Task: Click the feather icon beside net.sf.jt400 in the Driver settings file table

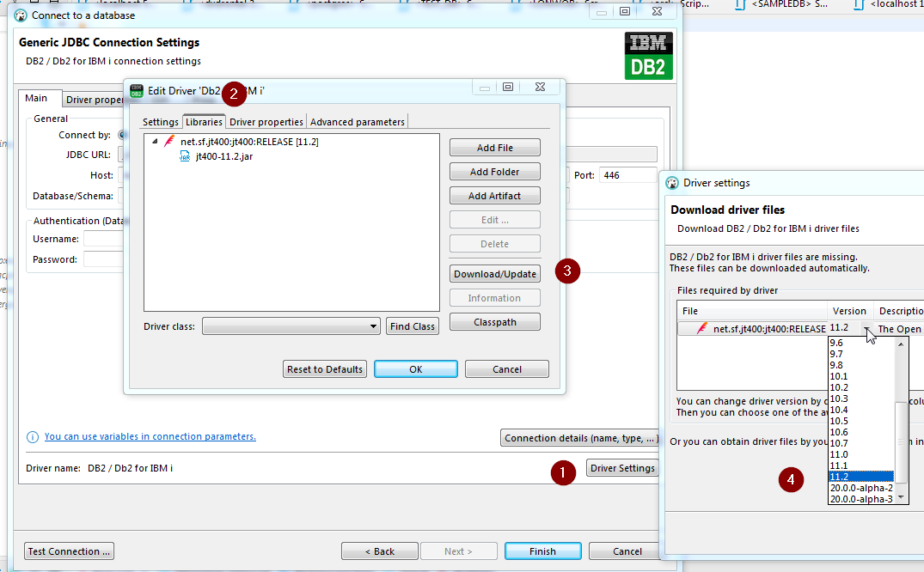Action: pos(702,328)
